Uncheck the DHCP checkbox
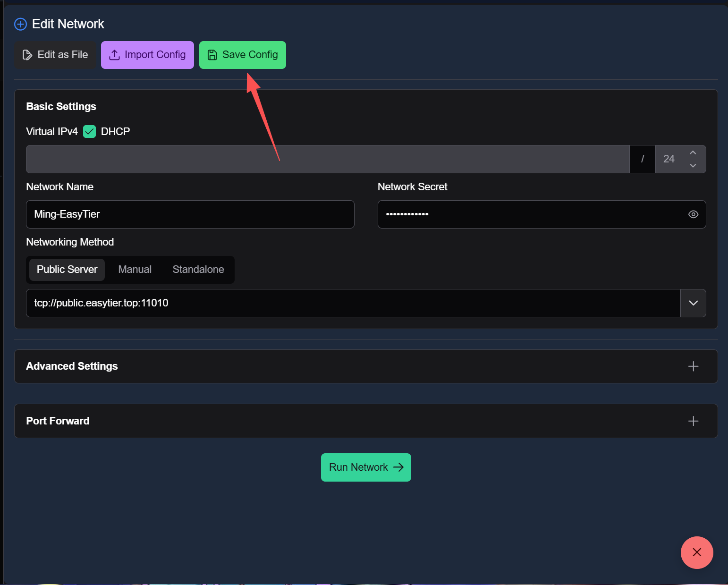The image size is (728, 585). coord(89,131)
